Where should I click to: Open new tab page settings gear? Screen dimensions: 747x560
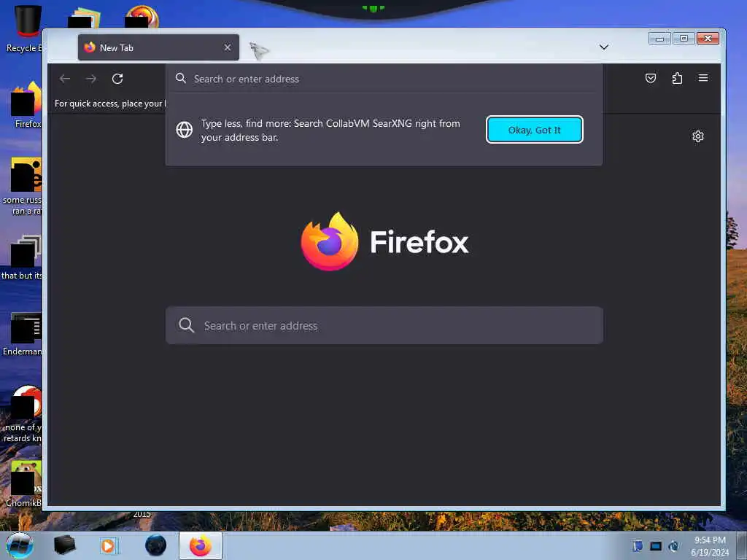[x=698, y=136]
